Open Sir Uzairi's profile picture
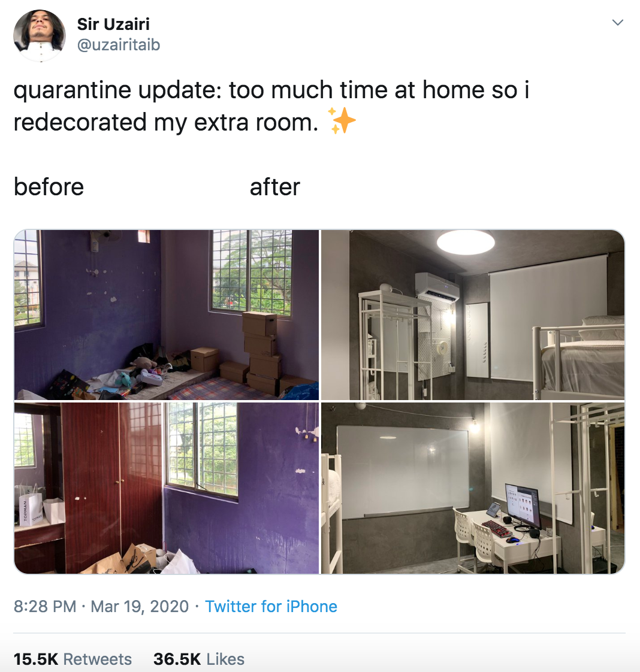The height and width of the screenshot is (672, 640). (x=40, y=35)
